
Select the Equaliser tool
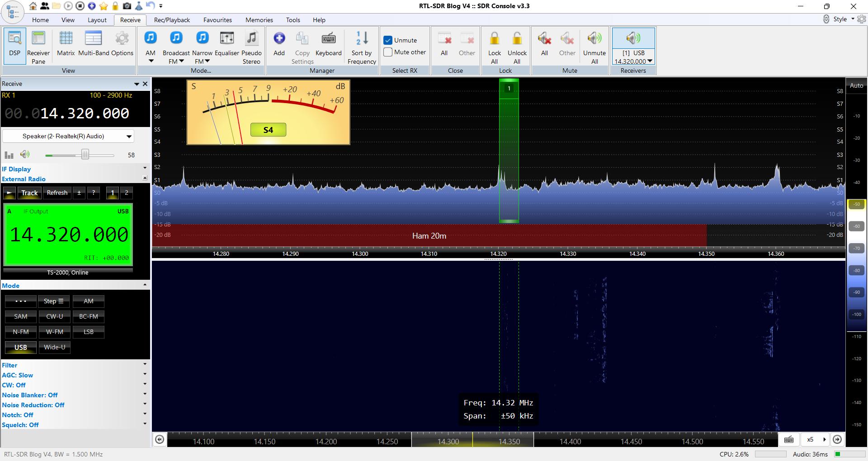pos(226,45)
